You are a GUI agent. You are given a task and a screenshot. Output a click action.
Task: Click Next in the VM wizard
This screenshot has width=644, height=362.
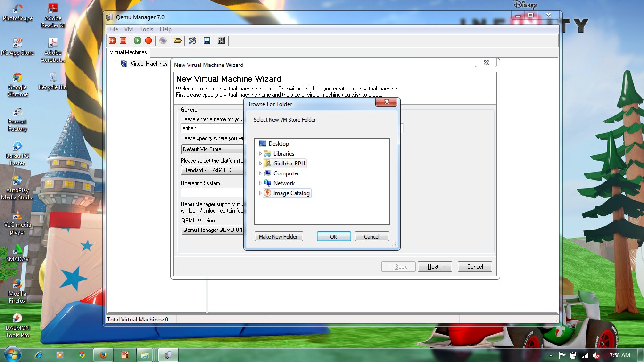click(435, 267)
